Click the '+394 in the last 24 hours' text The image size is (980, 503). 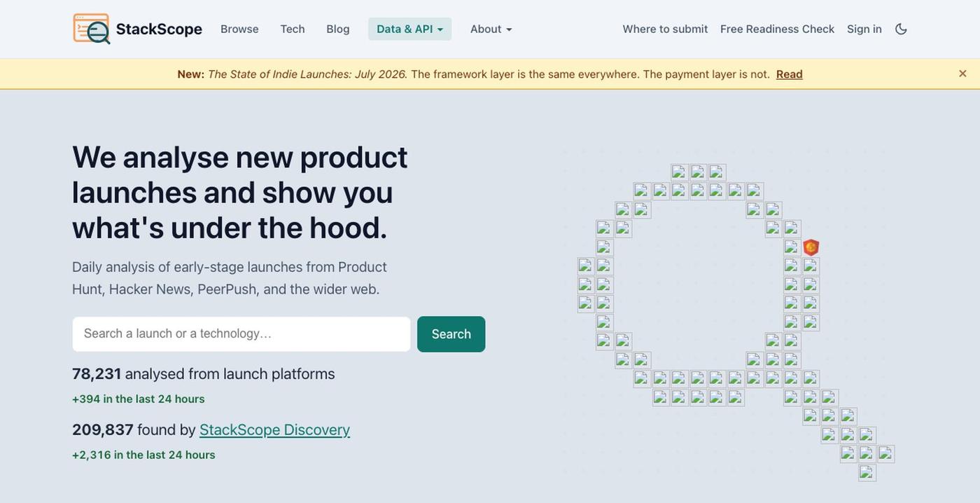(x=139, y=399)
